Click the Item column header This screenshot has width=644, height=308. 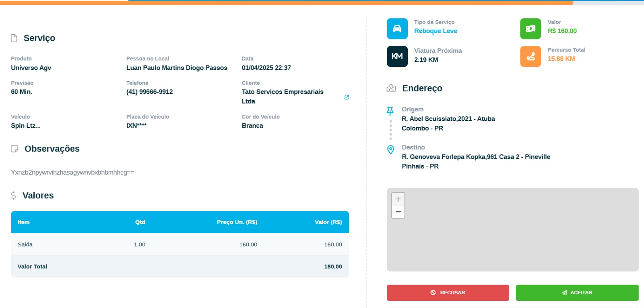pyautogui.click(x=23, y=222)
